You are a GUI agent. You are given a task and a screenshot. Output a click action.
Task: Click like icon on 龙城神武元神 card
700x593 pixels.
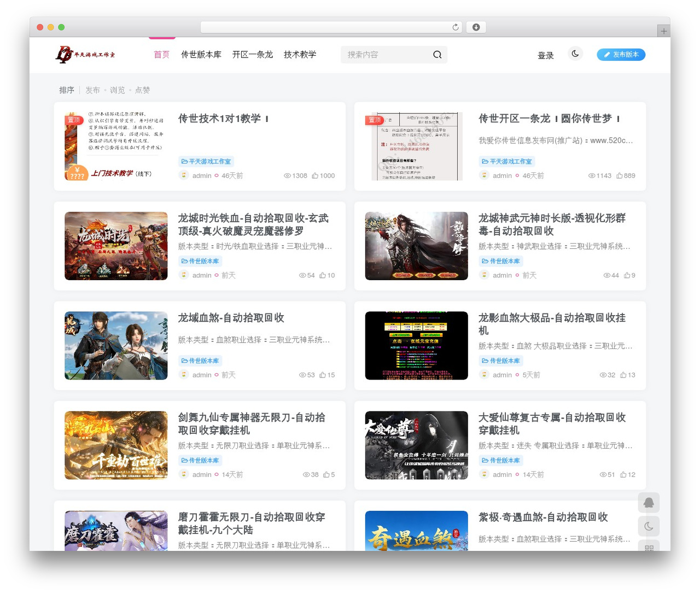pyautogui.click(x=627, y=275)
